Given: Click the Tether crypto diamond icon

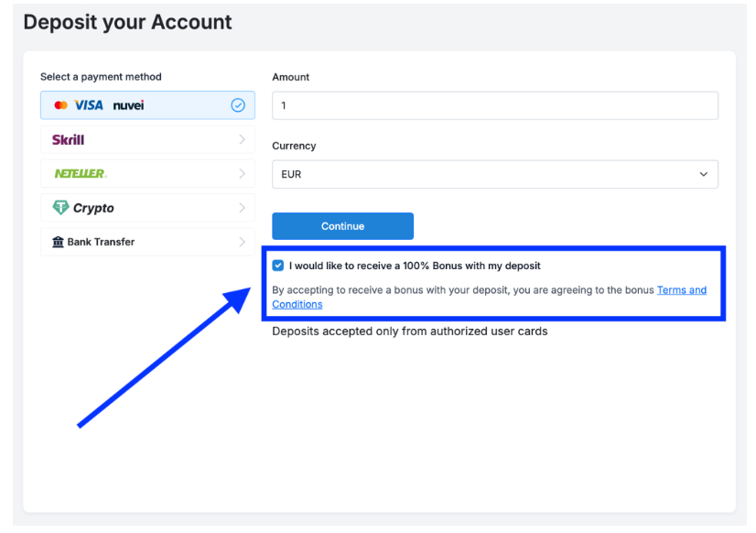Looking at the screenshot, I should [x=60, y=207].
